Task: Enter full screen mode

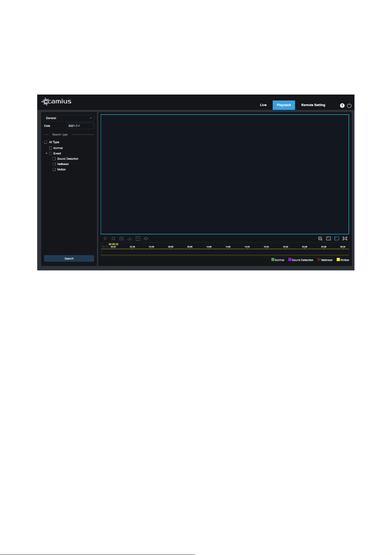Action: pyautogui.click(x=345, y=238)
